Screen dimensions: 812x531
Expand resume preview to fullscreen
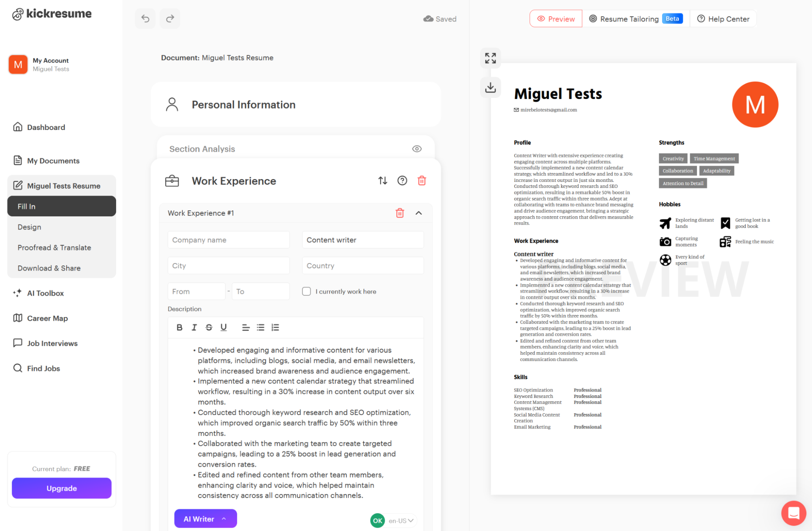[490, 58]
